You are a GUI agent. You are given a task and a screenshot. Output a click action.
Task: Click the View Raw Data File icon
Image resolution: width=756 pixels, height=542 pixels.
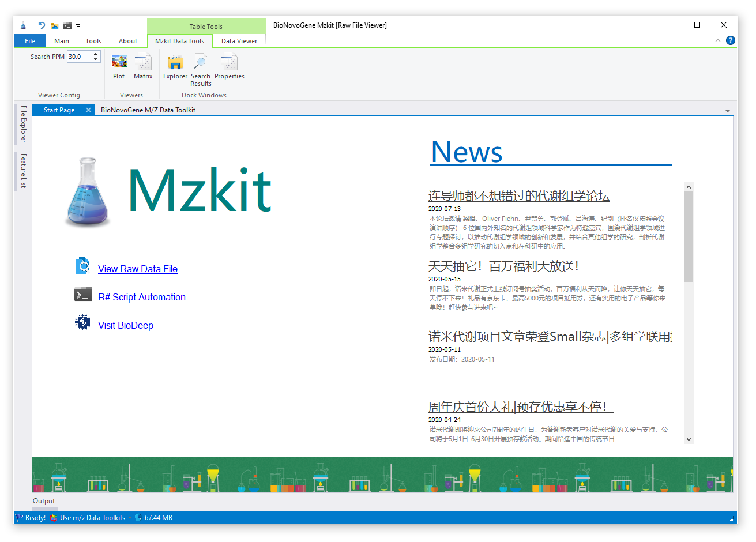83,266
